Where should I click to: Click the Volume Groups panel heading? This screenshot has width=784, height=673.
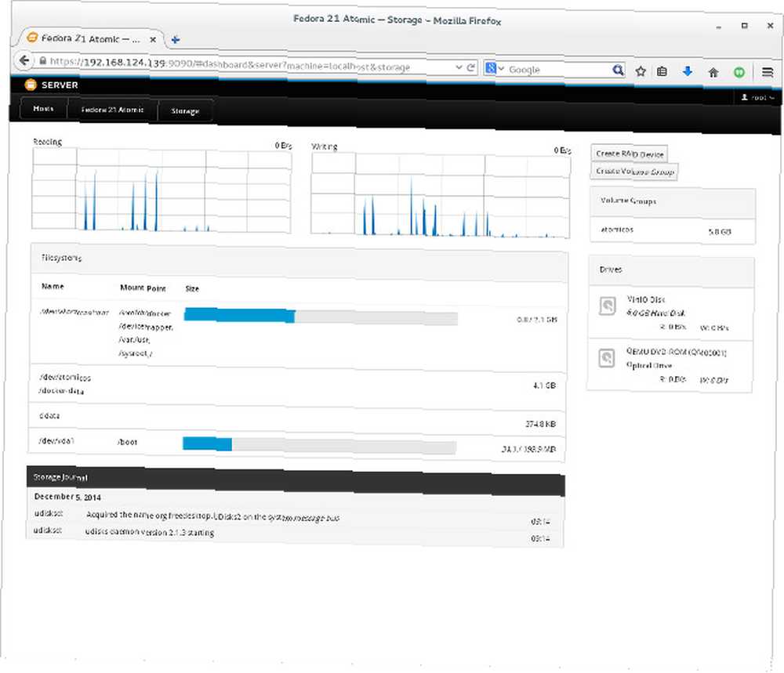pyautogui.click(x=629, y=201)
